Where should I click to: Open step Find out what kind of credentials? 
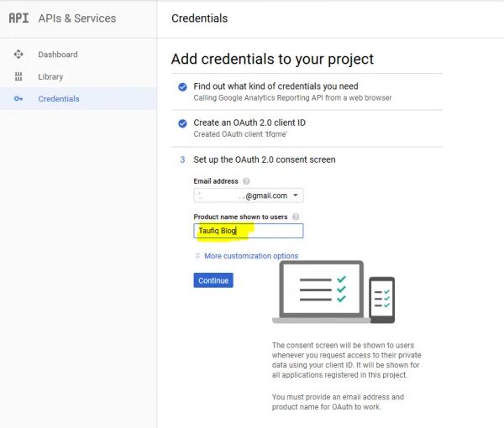(x=276, y=86)
